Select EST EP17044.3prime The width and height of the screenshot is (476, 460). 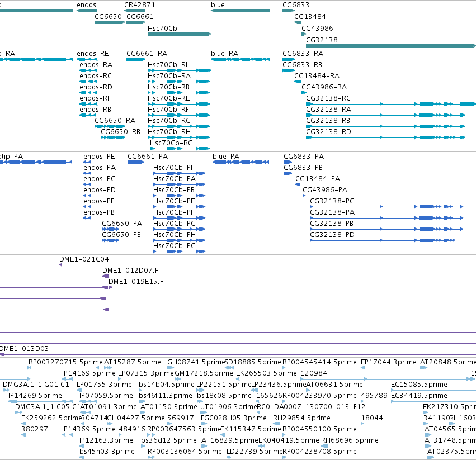389,362
